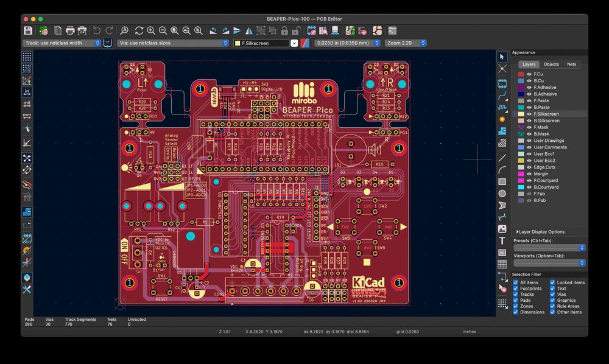The image size is (609, 364).
Task: Switch to the Nets tab
Action: 571,64
